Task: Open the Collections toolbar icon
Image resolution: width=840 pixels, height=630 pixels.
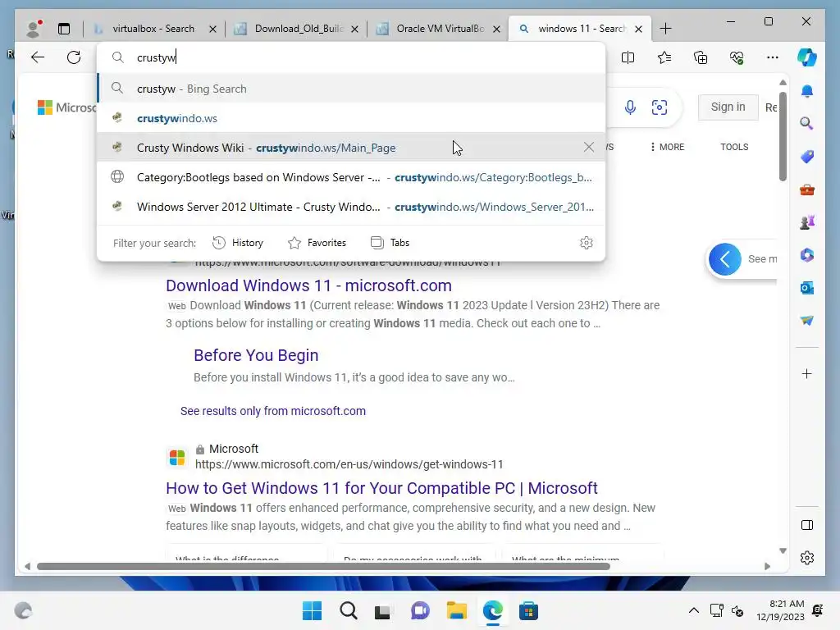Action: pyautogui.click(x=701, y=57)
